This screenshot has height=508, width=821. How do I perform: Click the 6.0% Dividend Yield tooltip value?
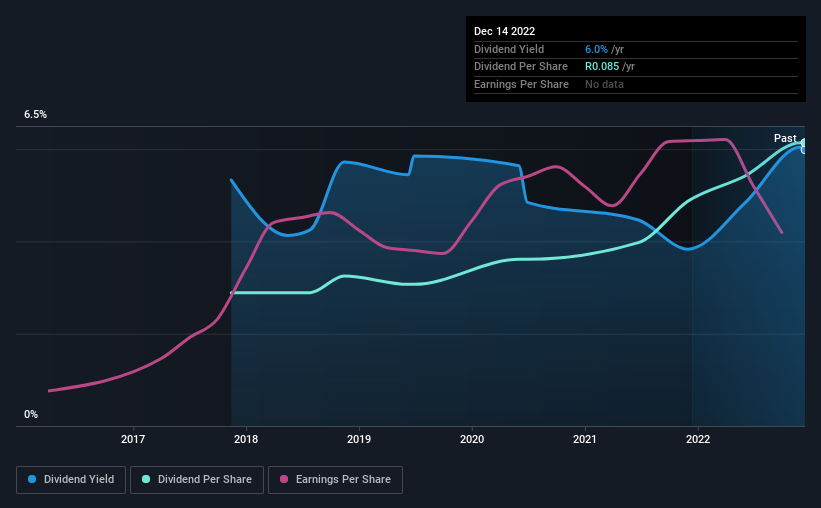point(596,49)
